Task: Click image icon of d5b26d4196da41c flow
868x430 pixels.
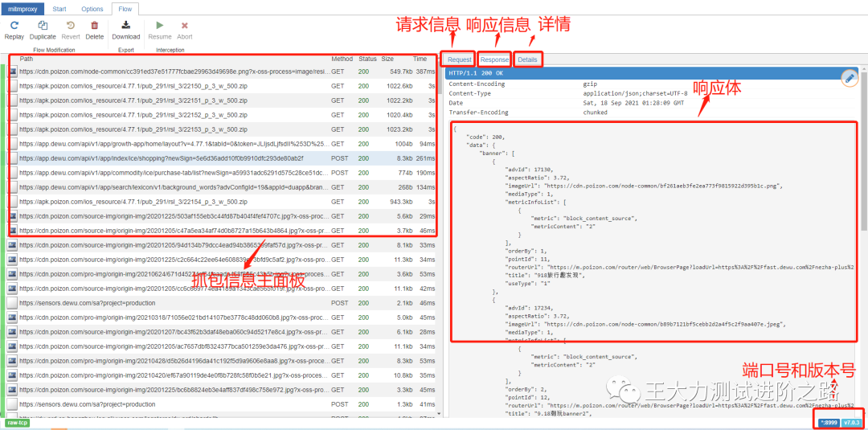Action: pyautogui.click(x=13, y=361)
